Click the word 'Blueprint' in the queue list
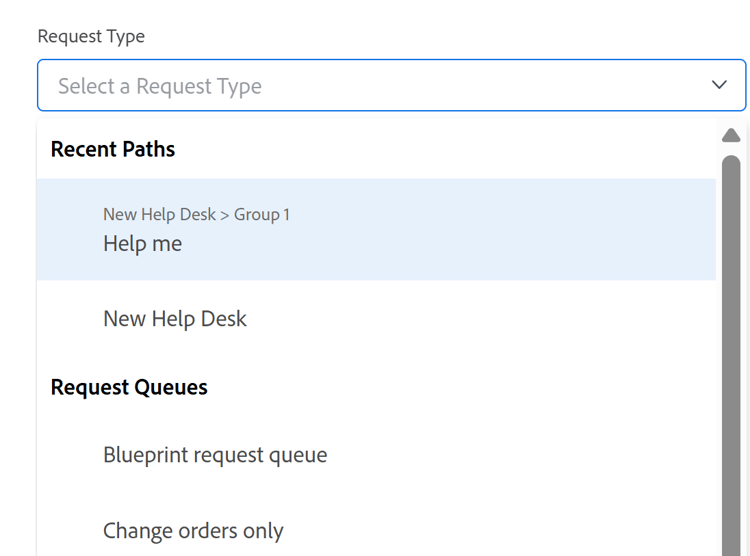750x556 pixels. coord(148,455)
